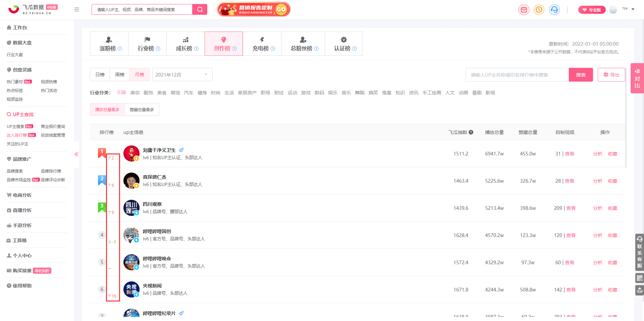Open the orange clock history icon
Image resolution: width=644 pixels, height=321 pixels.
point(539,10)
